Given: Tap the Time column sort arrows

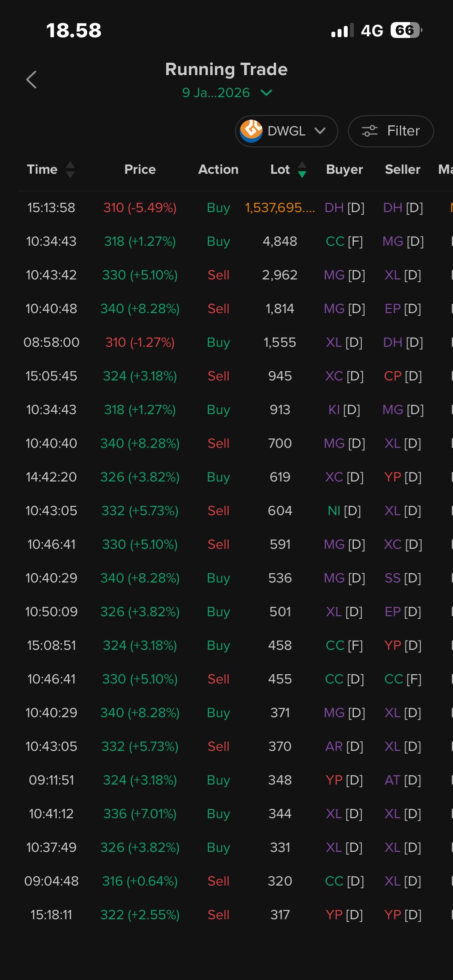Looking at the screenshot, I should (x=70, y=170).
